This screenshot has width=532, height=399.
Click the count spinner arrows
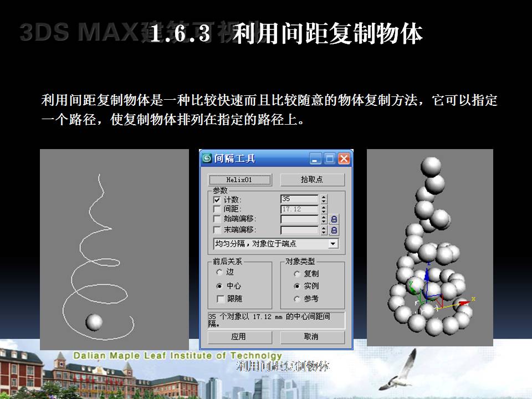click(x=324, y=199)
